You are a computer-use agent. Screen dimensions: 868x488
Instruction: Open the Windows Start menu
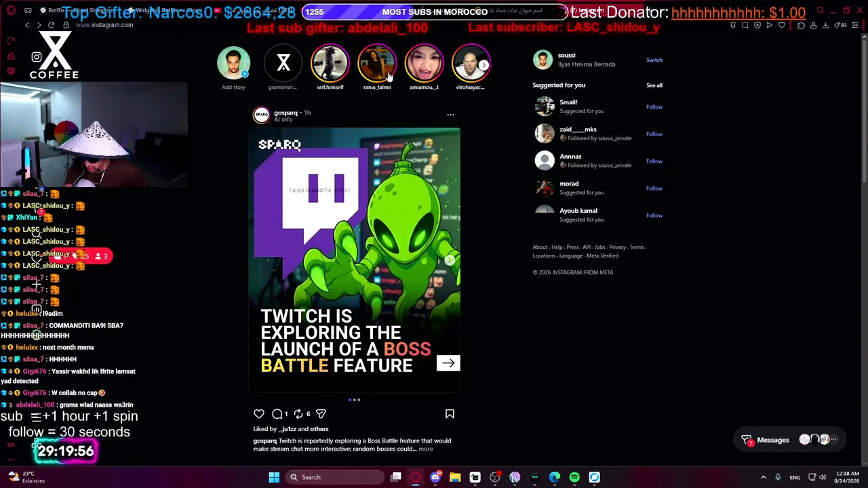pyautogui.click(x=274, y=477)
